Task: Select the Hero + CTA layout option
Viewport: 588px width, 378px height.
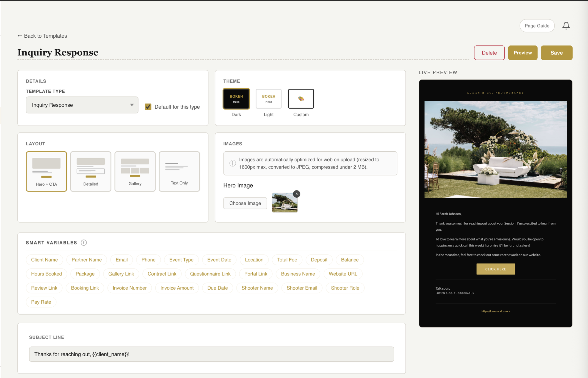Action: coord(46,171)
